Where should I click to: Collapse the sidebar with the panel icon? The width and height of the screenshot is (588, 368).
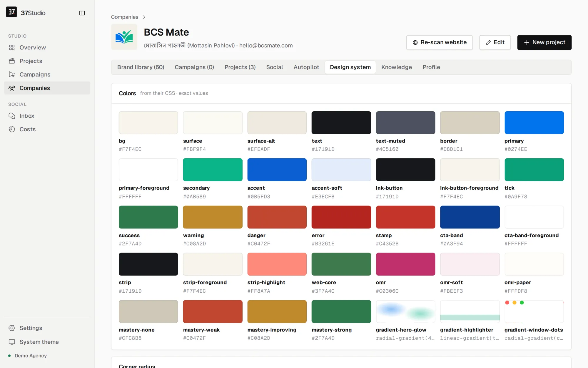pyautogui.click(x=82, y=13)
